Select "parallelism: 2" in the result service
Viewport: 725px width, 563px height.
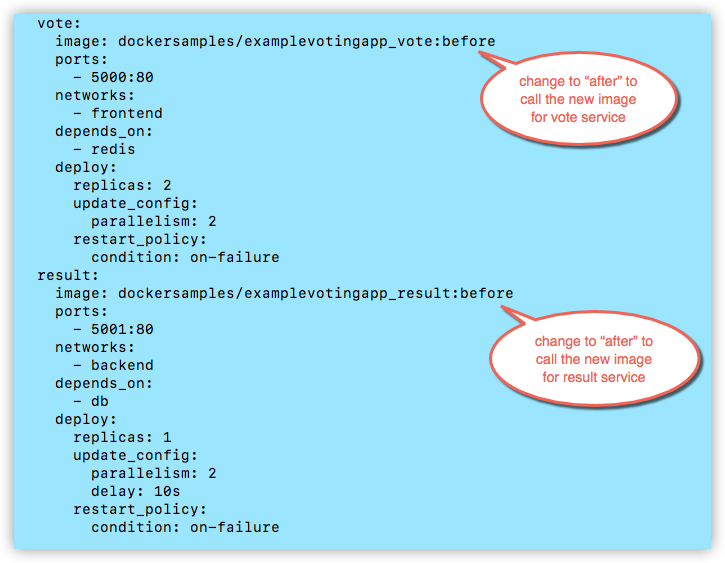154,473
